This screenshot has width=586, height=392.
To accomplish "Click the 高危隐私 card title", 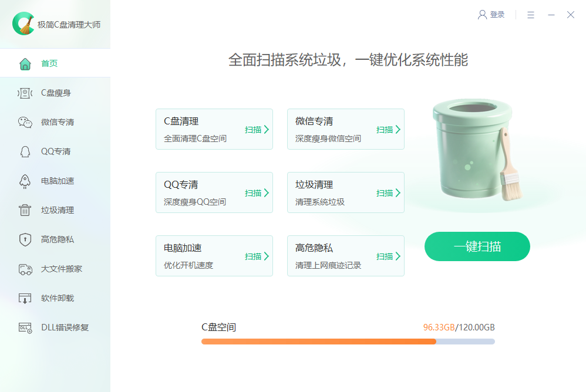I will coord(314,248).
